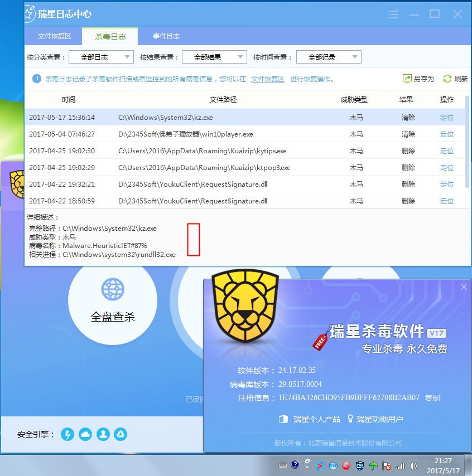Click the cloud security engine icon
472x476 pixels.
click(x=85, y=434)
